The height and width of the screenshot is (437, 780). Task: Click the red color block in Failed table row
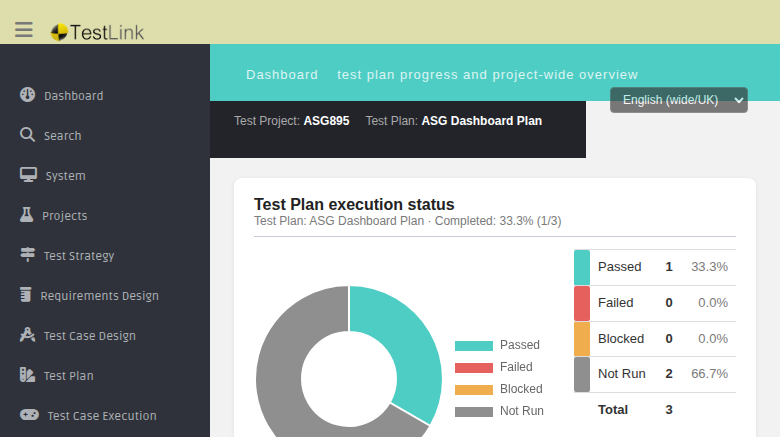(582, 303)
